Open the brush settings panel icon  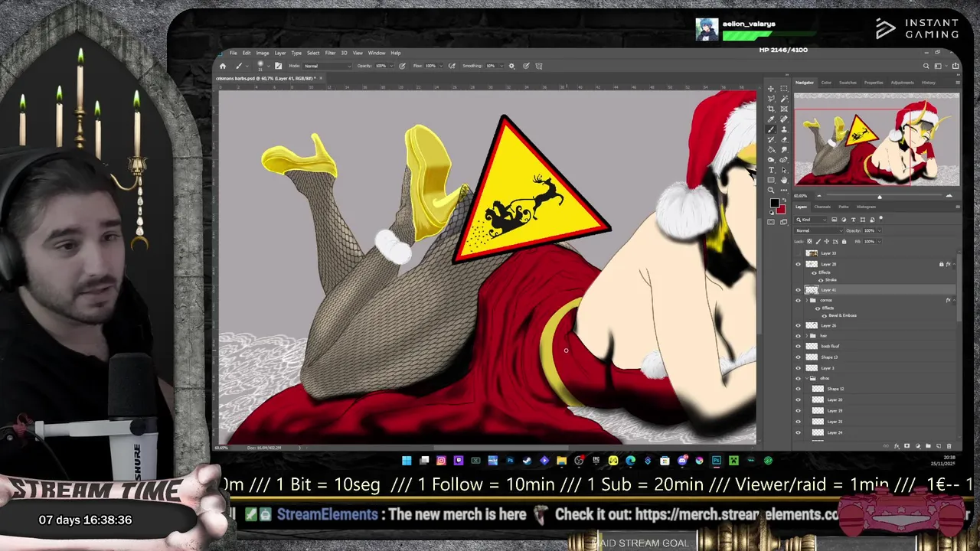click(279, 66)
